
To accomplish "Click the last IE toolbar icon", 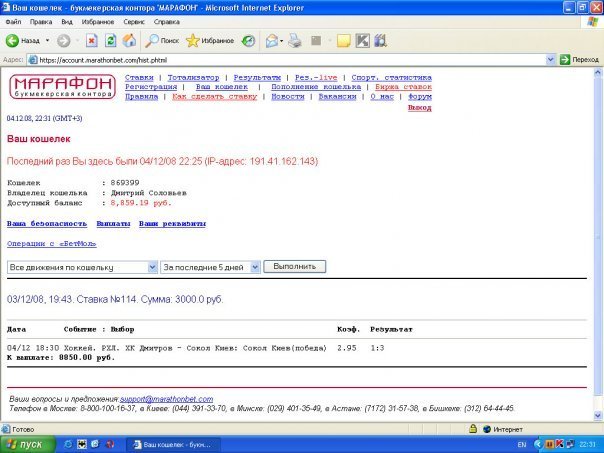I will (380, 40).
